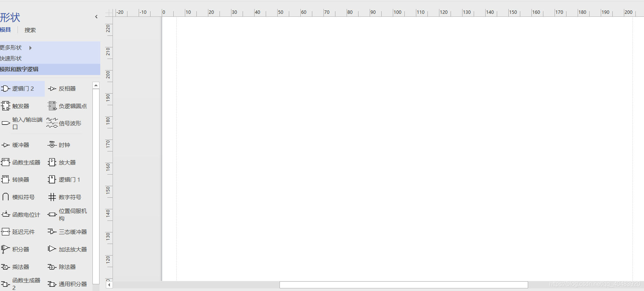Select the 转换器 converter shape

click(15, 179)
